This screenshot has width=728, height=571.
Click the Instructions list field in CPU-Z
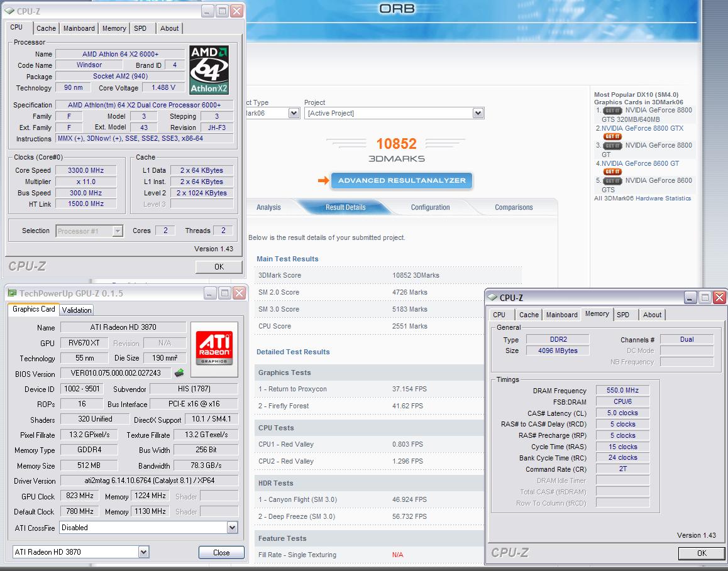pyautogui.click(x=145, y=139)
